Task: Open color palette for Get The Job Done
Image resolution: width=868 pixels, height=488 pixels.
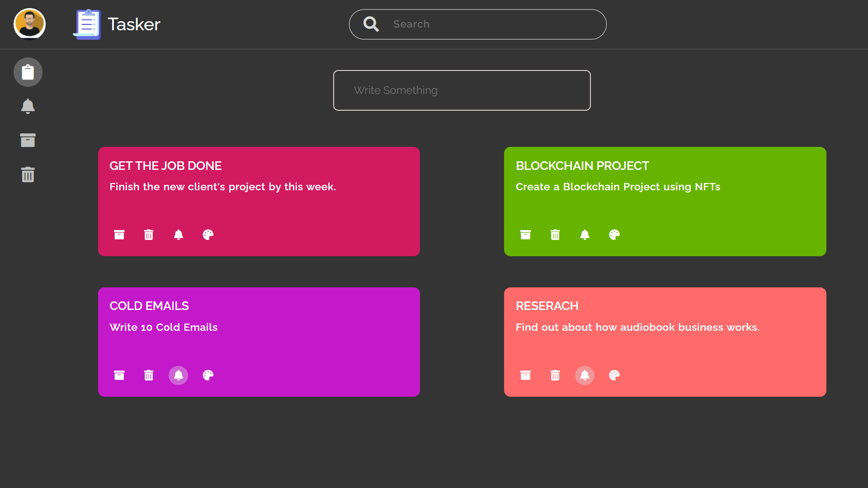Action: [x=208, y=235]
